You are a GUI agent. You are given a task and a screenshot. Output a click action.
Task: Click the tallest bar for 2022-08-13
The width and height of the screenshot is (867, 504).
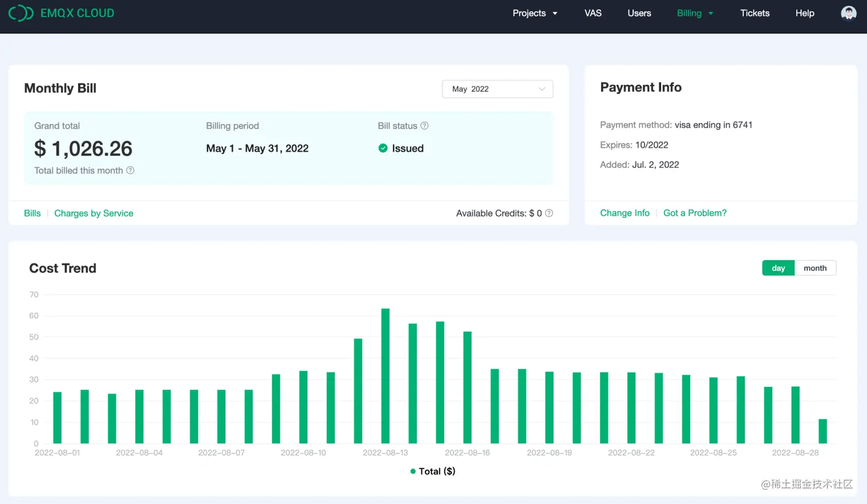pyautogui.click(x=385, y=376)
